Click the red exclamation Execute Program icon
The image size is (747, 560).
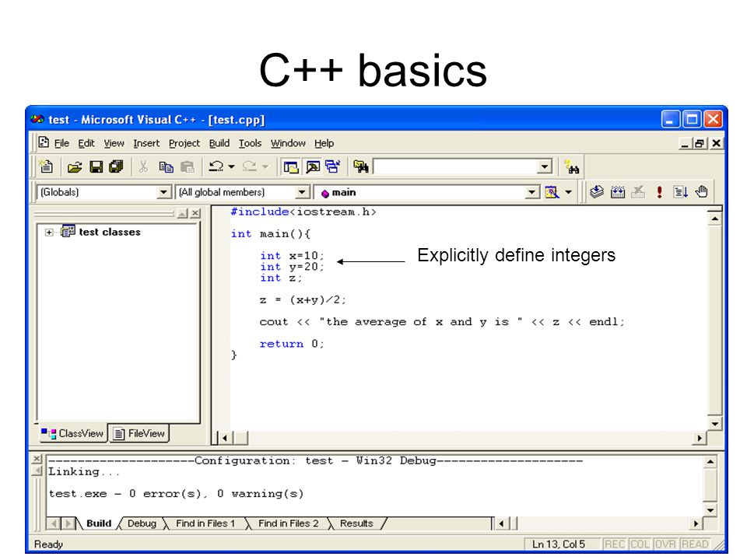[659, 192]
